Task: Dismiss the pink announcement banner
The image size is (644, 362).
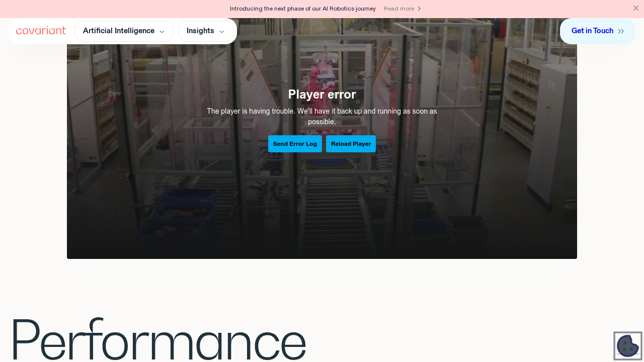Action: [x=636, y=8]
